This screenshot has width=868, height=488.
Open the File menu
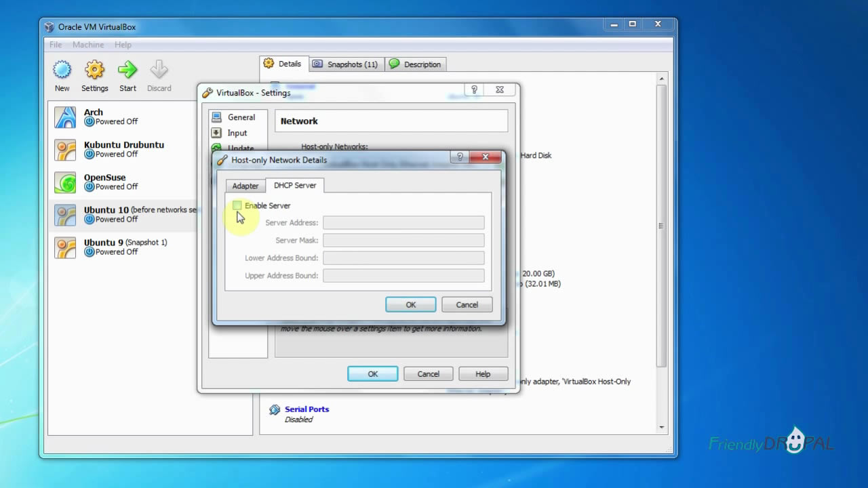pos(56,45)
